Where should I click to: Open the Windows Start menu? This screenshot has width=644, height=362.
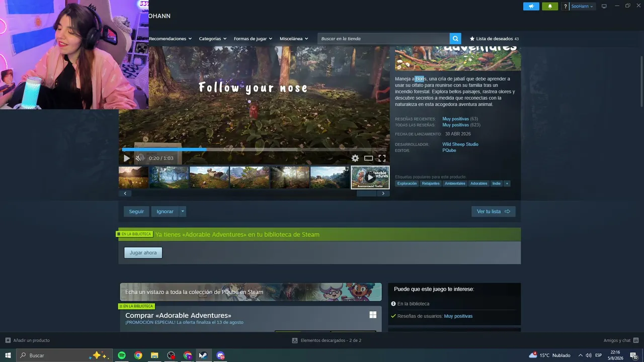(8, 355)
